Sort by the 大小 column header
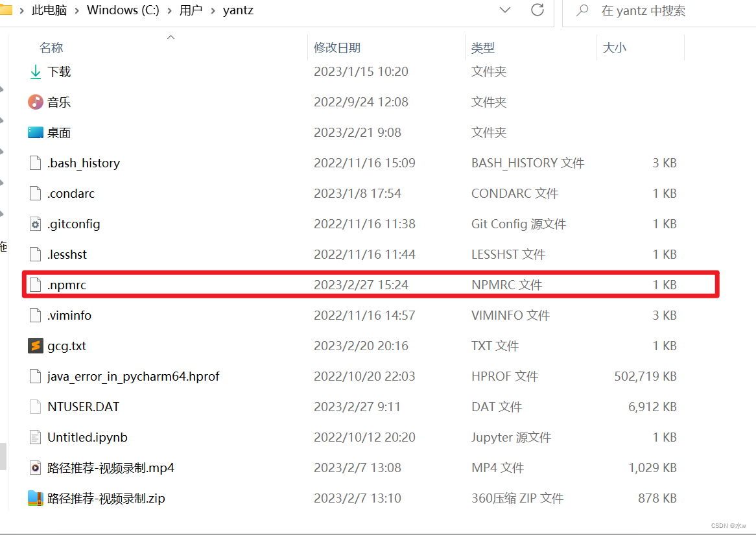The width and height of the screenshot is (756, 535). [614, 48]
